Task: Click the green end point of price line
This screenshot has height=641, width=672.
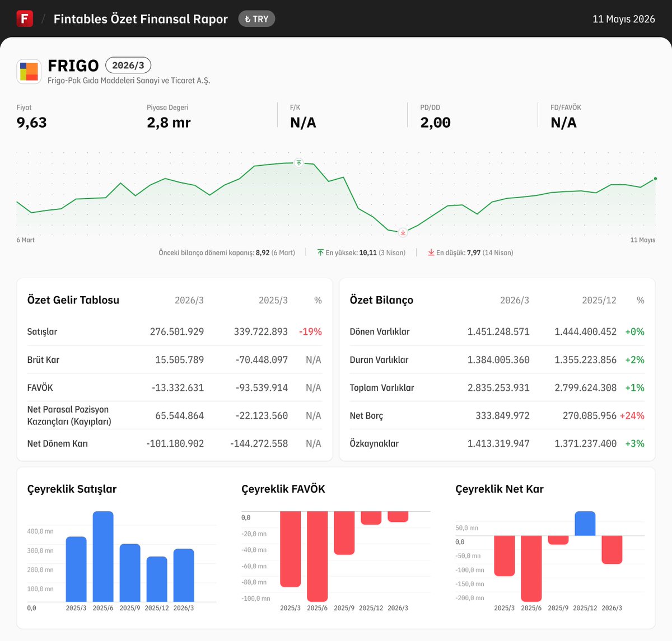Action: click(655, 179)
